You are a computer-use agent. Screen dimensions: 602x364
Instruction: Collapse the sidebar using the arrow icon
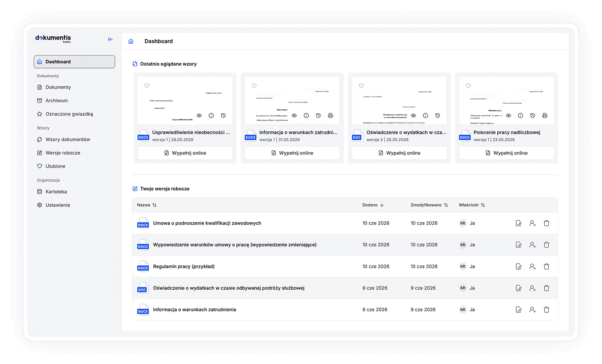110,39
